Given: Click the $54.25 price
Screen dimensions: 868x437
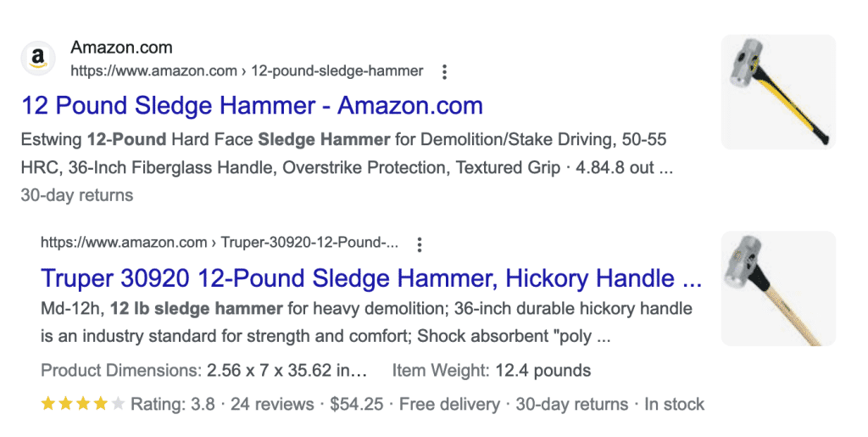Looking at the screenshot, I should click(356, 404).
